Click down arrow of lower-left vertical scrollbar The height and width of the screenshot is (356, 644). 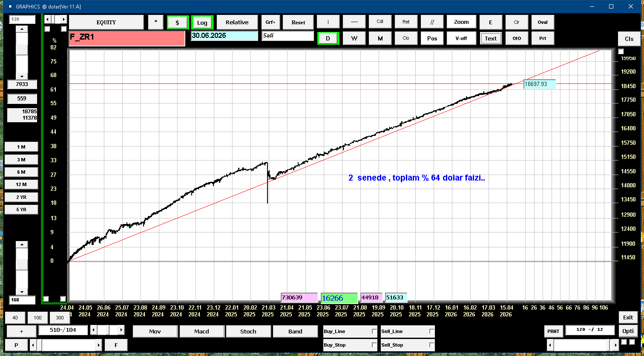(22, 292)
